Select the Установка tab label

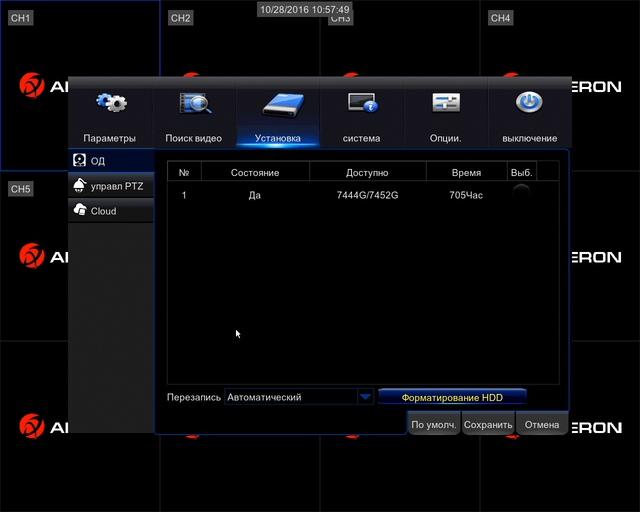[278, 138]
